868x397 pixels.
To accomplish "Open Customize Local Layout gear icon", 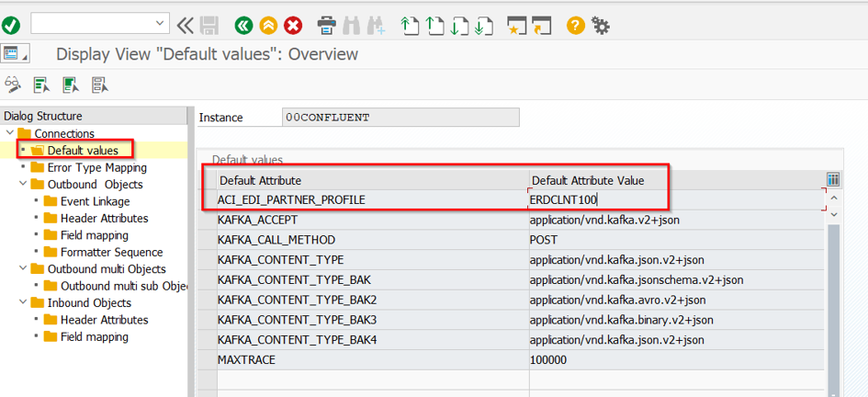I will click(600, 25).
